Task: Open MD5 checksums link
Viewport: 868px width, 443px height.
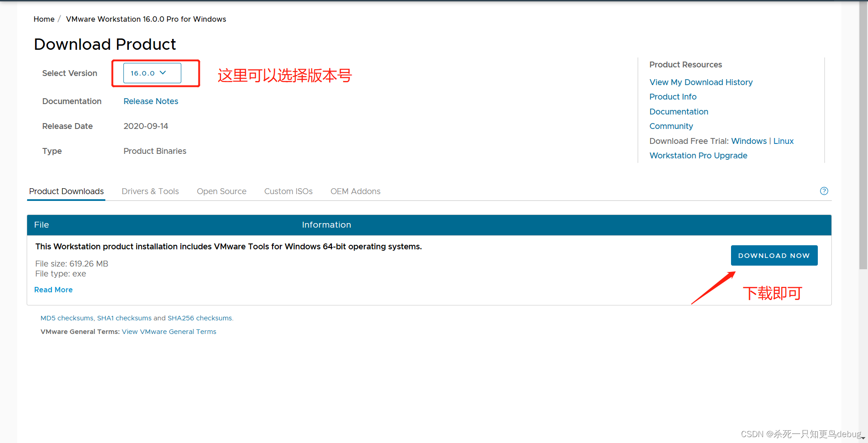Action: [x=67, y=318]
